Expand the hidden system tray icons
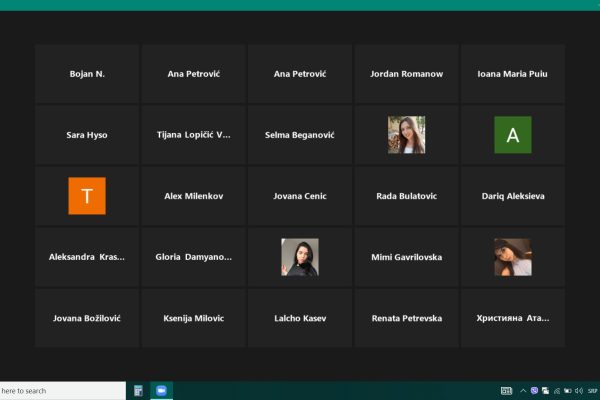The width and height of the screenshot is (600, 400). point(523,391)
